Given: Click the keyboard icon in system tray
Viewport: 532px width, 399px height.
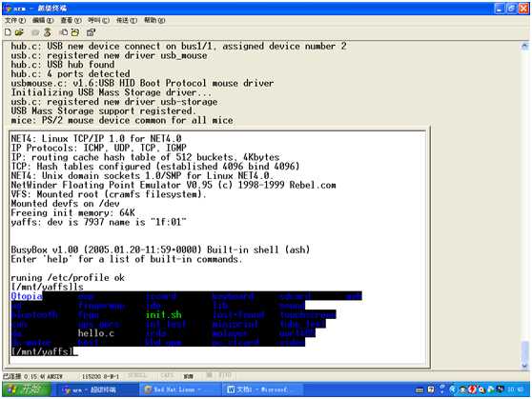Looking at the screenshot, I should coord(419,390).
